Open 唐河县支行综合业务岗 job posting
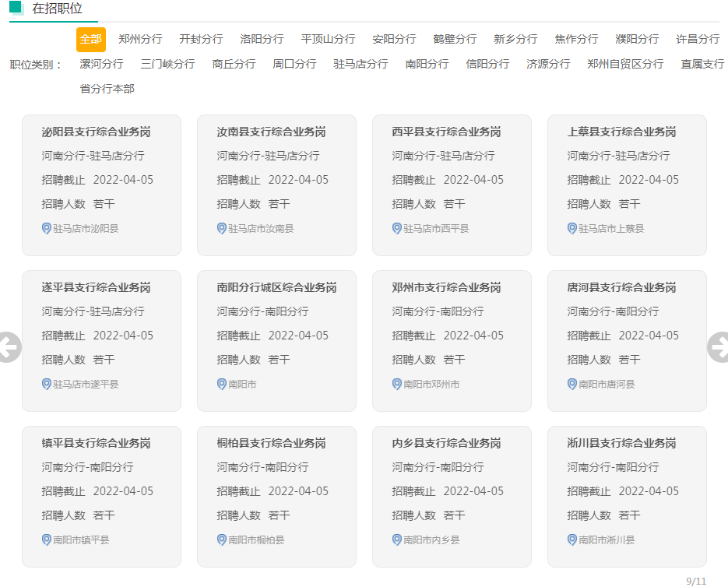The height and width of the screenshot is (587, 728). pos(621,287)
